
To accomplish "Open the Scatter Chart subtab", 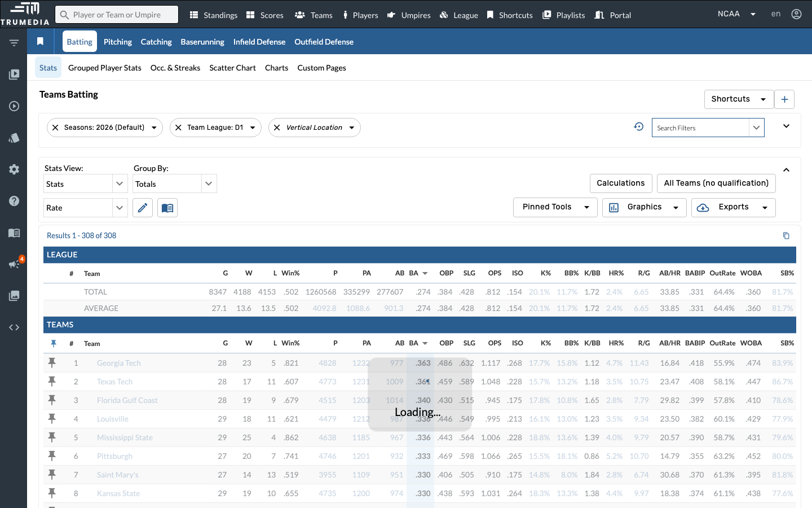I will [x=232, y=68].
